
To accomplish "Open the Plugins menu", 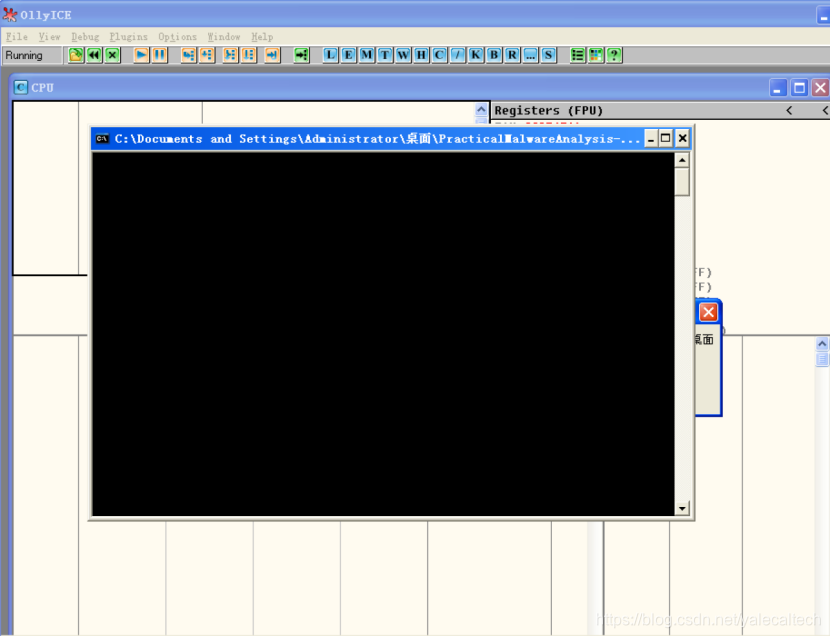I will pos(129,37).
